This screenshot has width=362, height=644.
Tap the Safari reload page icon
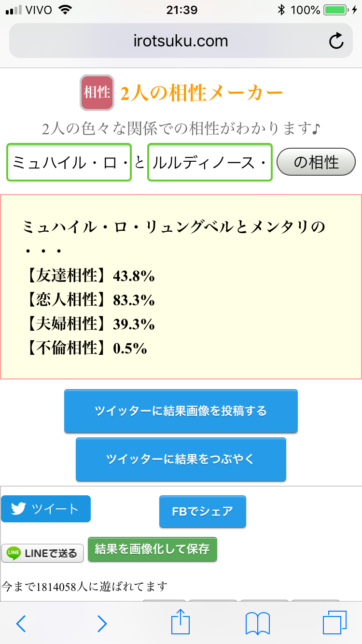click(336, 41)
